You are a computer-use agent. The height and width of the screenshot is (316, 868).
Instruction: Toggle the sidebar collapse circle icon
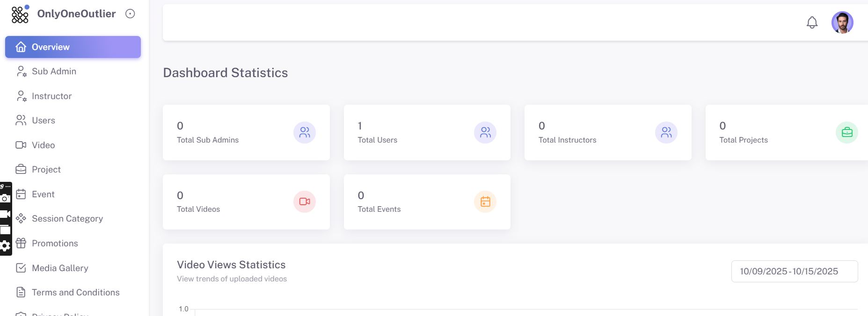click(130, 14)
